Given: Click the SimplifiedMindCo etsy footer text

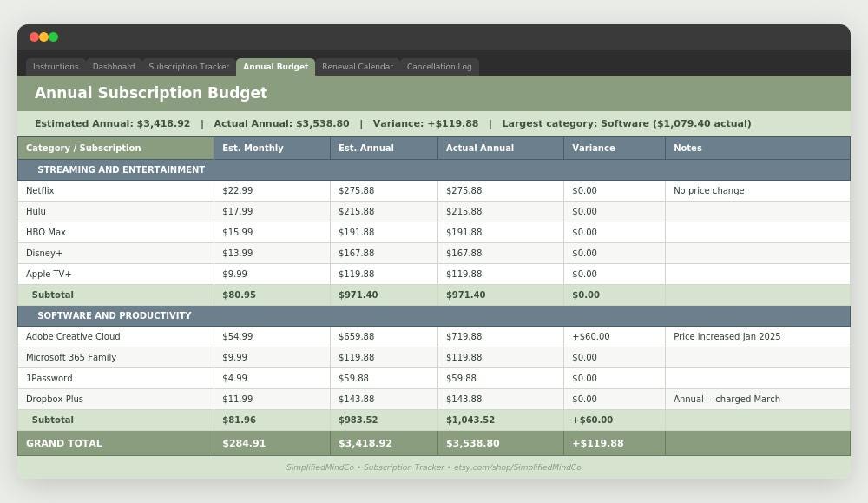Looking at the screenshot, I should pos(434,467).
